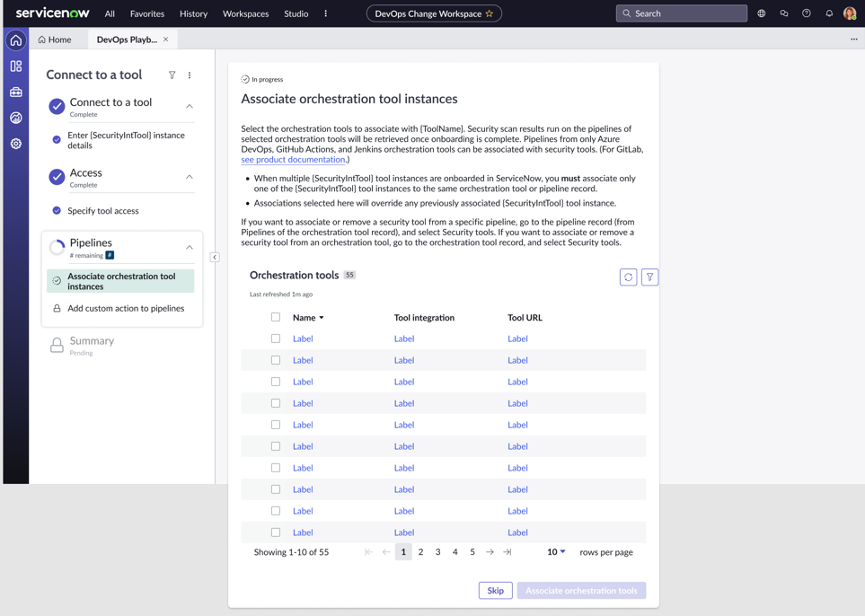Open the header more options vertical dots
865x616 pixels.
(x=325, y=13)
